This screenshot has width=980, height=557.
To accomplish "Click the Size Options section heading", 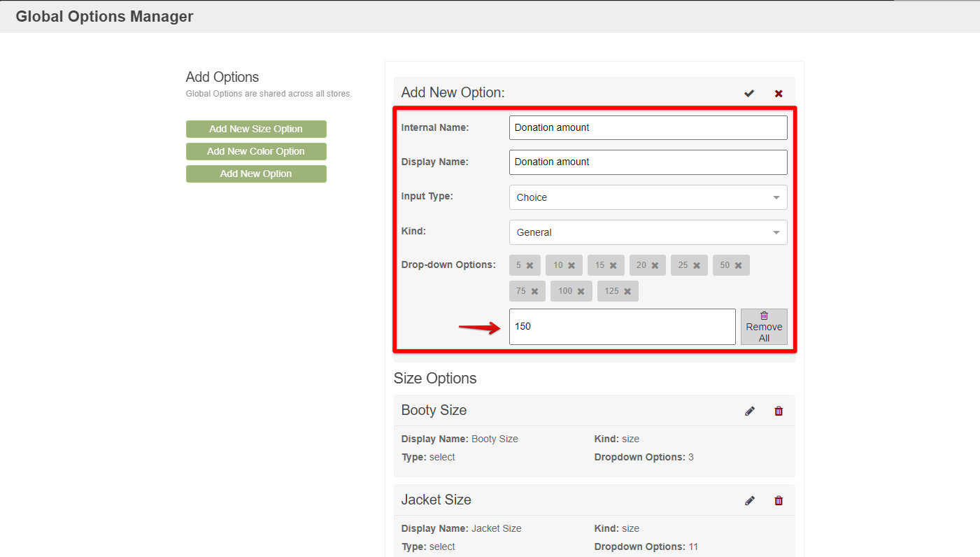I will (435, 379).
